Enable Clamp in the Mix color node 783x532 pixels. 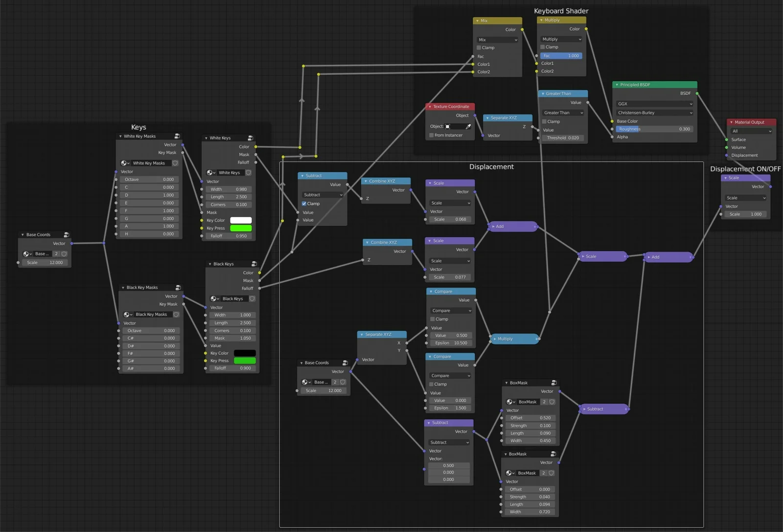[x=479, y=47]
